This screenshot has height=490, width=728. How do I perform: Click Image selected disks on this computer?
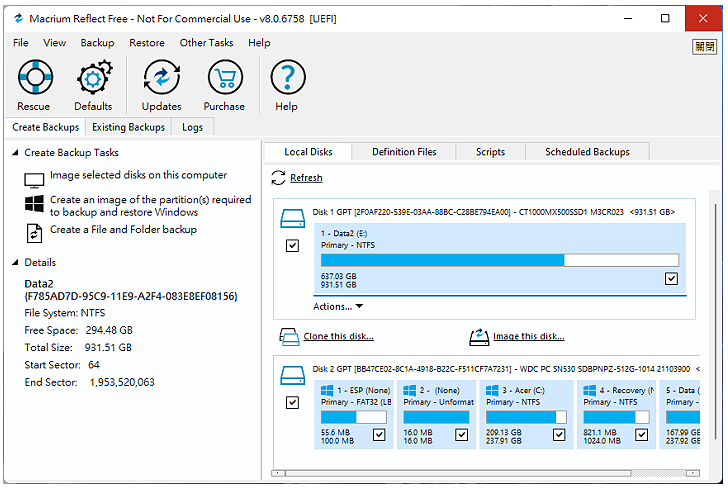tap(138, 175)
